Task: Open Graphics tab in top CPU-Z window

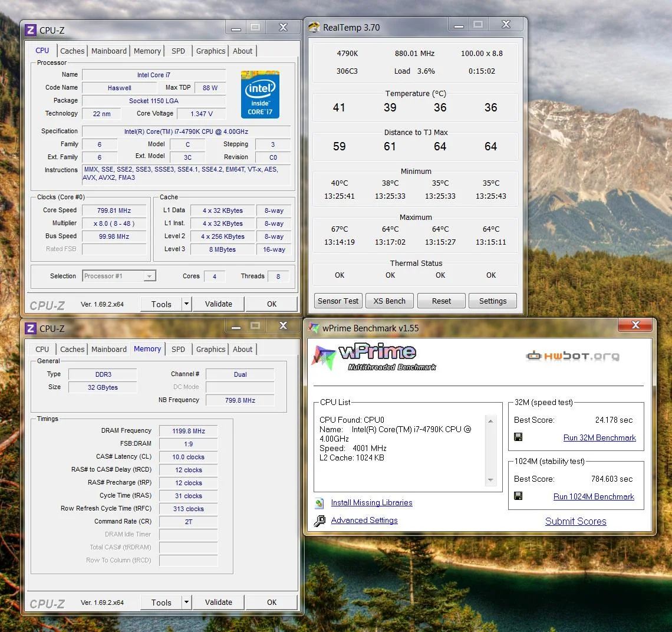Action: 210,51
